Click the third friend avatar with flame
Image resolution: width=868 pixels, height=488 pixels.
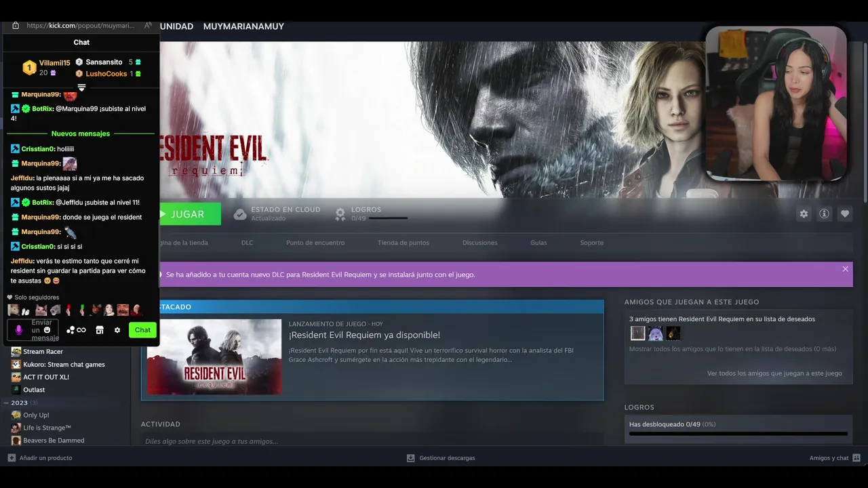pos(673,333)
